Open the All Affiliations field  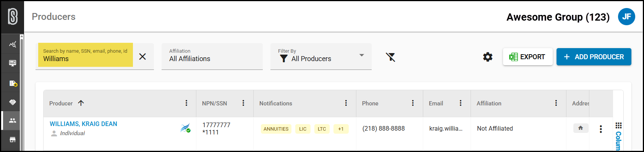212,56
